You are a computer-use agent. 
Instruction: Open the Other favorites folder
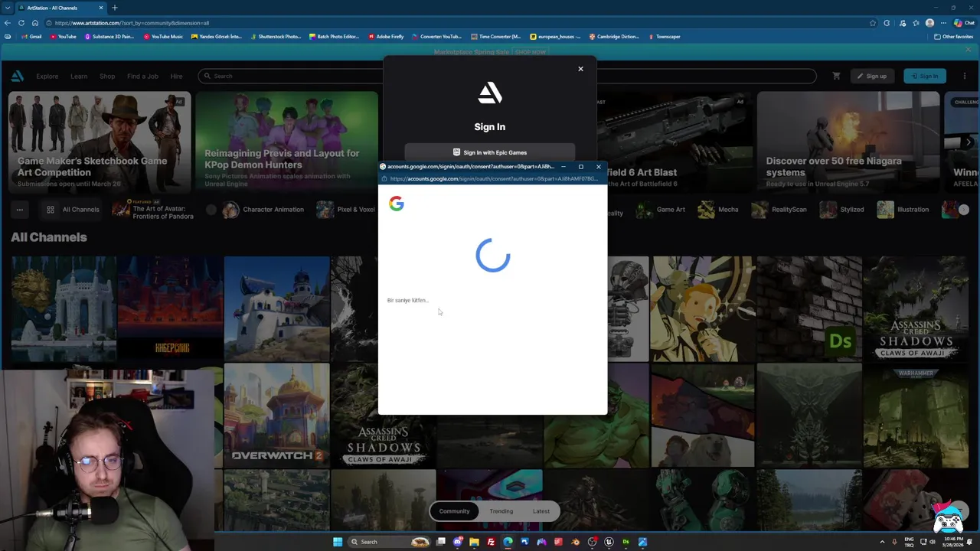click(x=953, y=37)
